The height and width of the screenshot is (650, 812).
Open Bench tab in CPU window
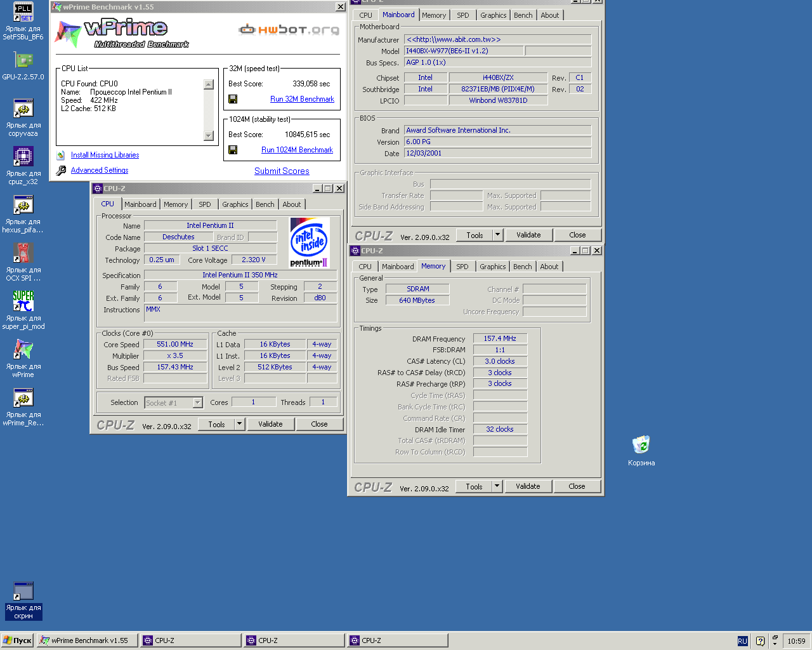[x=265, y=204]
